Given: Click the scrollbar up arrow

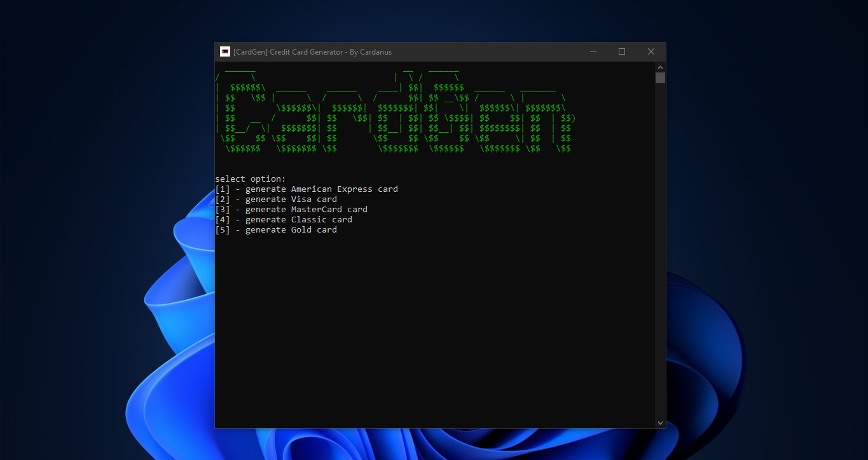Looking at the screenshot, I should click(660, 67).
